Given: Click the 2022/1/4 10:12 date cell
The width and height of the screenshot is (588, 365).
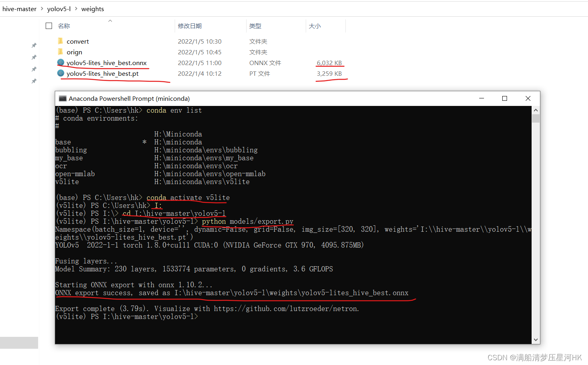Looking at the screenshot, I should (200, 73).
